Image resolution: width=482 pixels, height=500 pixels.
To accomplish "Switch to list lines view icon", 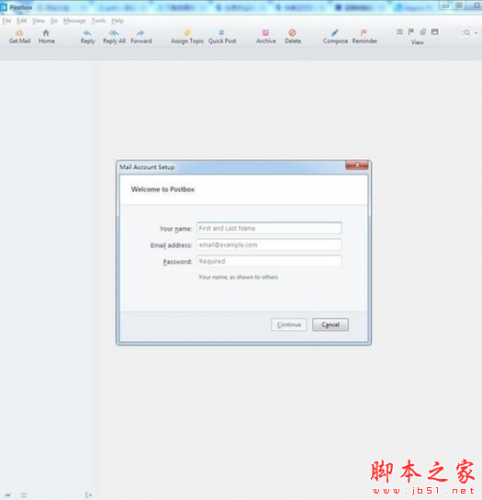I will [400, 32].
